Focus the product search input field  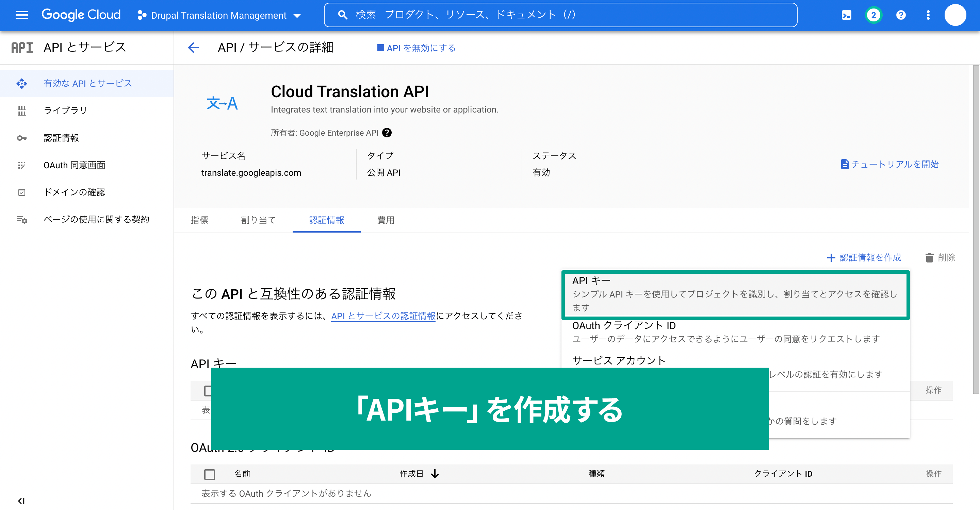[560, 15]
